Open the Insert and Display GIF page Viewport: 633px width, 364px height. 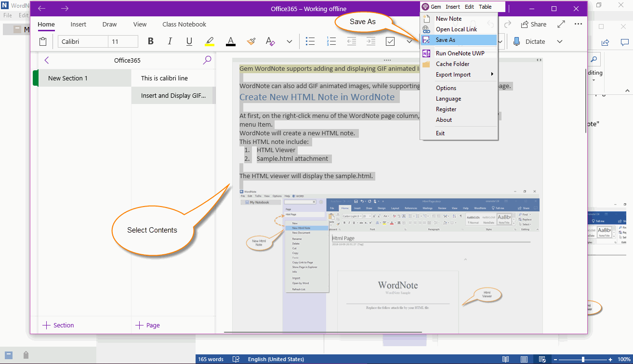(x=173, y=95)
